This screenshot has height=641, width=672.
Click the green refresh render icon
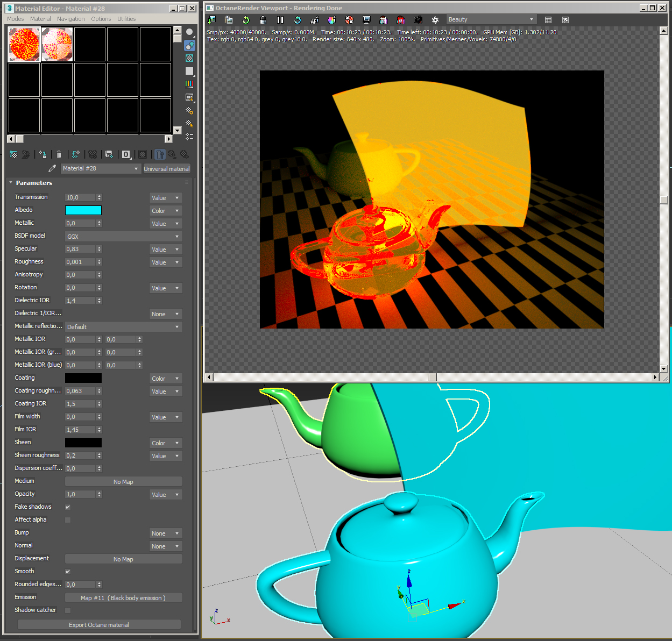246,20
